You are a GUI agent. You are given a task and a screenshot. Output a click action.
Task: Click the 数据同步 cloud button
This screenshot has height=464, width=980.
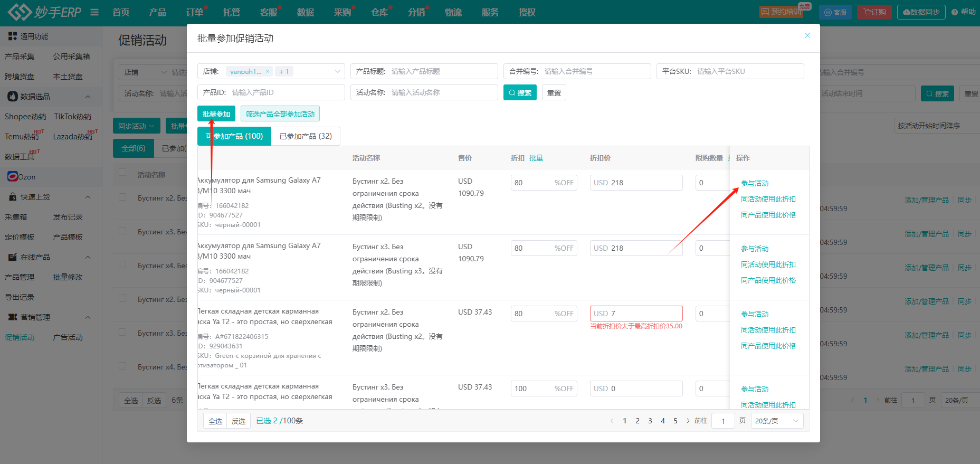tap(921, 12)
